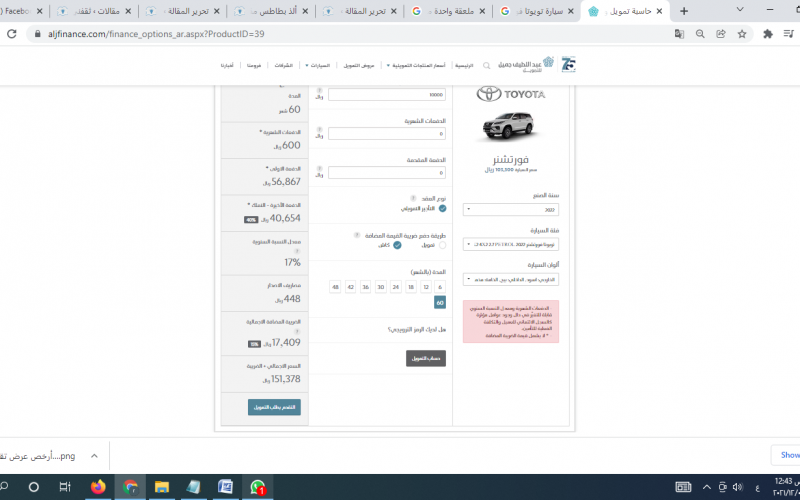The image size is (800, 500).
Task: Open WhatsApp from the taskbar
Action: [x=258, y=487]
